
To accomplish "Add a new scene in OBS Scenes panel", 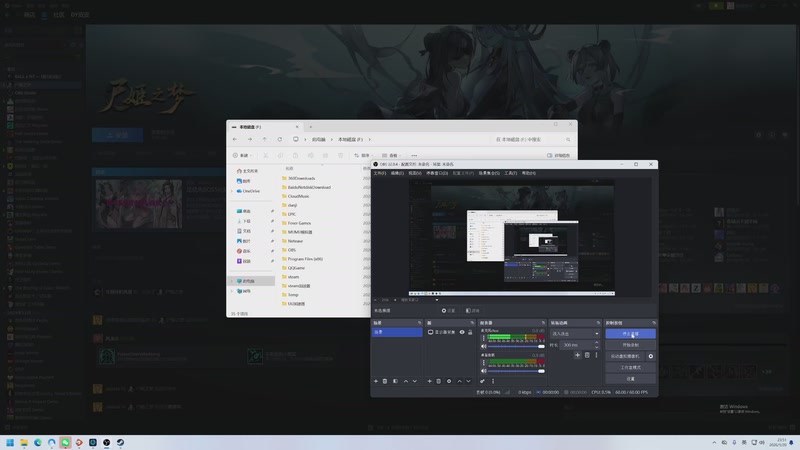I will (376, 381).
